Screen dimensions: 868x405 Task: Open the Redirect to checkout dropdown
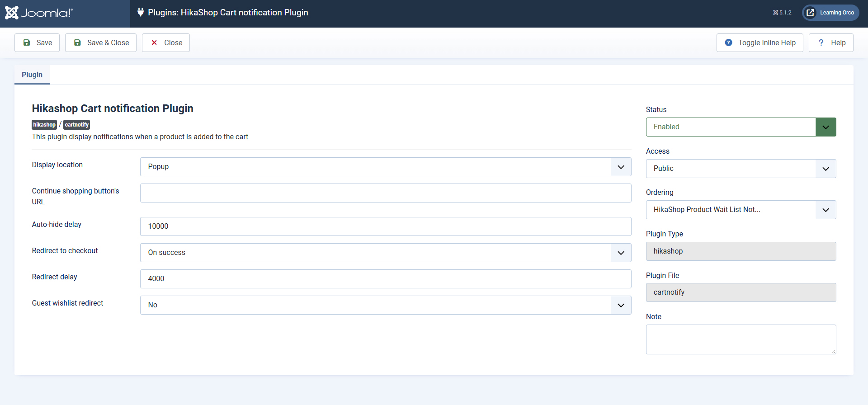[x=386, y=253]
